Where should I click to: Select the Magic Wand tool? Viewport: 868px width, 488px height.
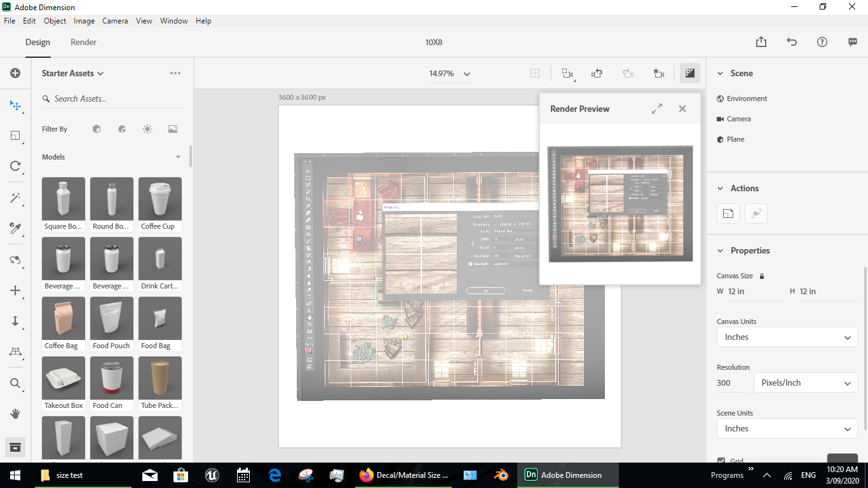click(x=15, y=198)
